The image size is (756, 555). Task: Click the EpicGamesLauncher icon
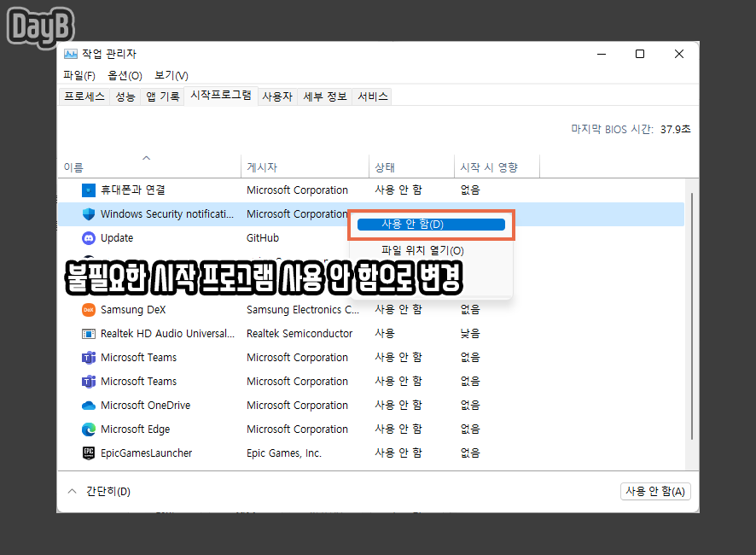tap(89, 453)
